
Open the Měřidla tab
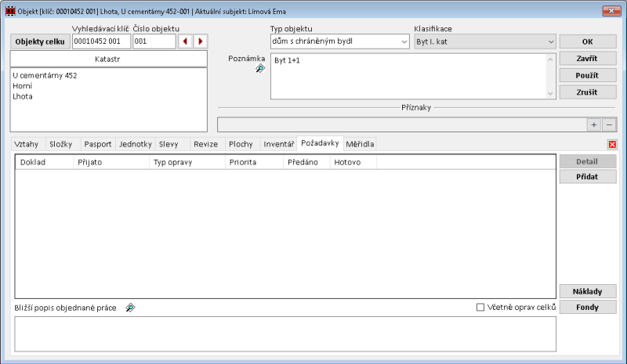[361, 144]
